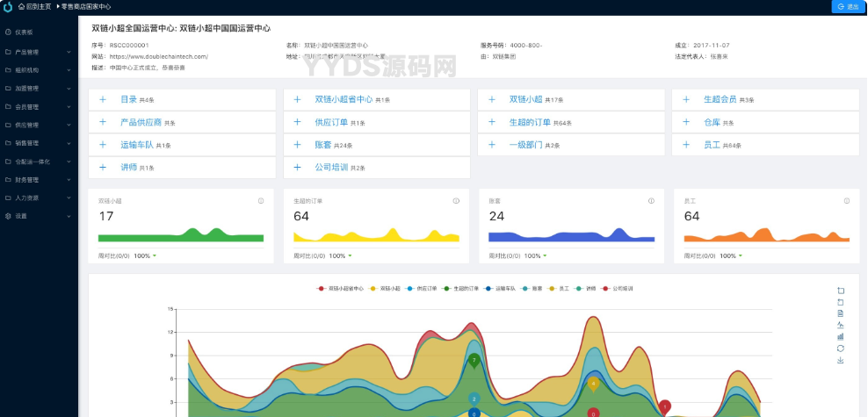Click the plus icon beside 目录

click(103, 100)
